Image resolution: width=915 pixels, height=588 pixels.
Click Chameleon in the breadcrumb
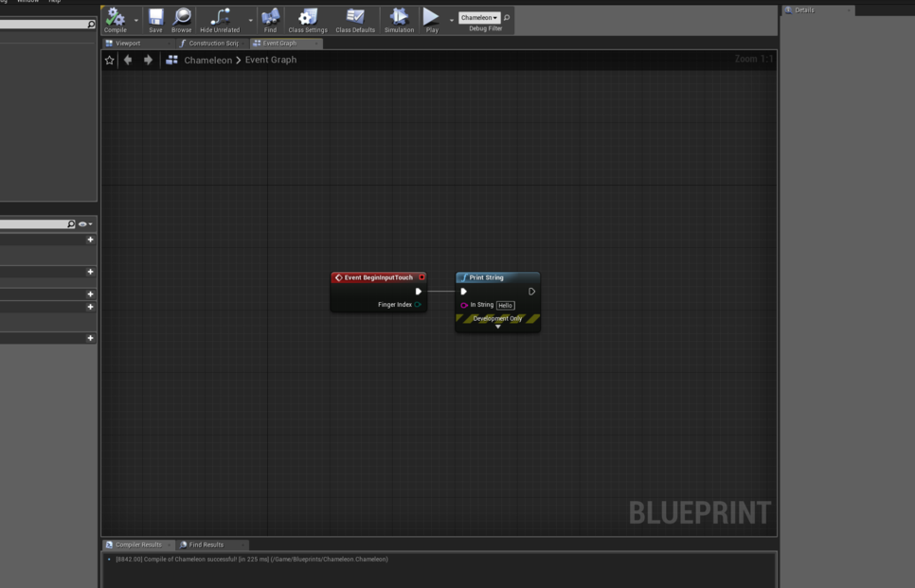coord(207,60)
